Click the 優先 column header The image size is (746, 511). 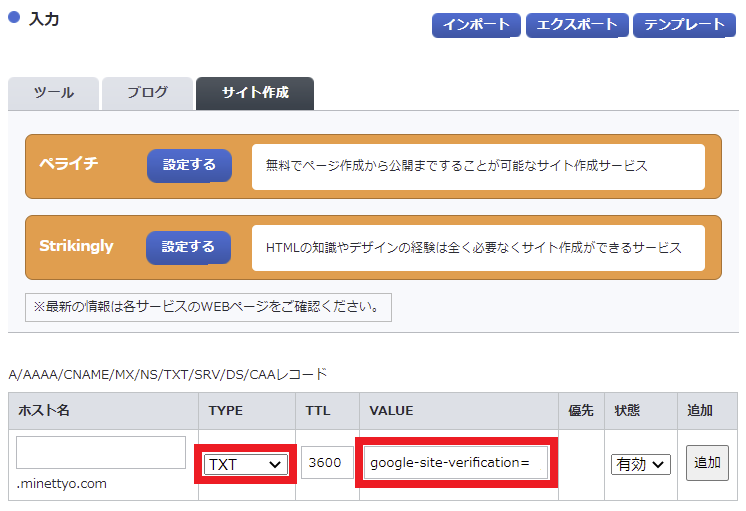[580, 410]
